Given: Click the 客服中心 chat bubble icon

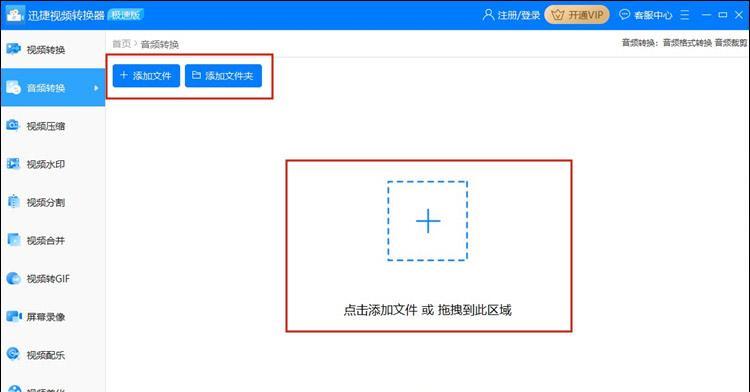Looking at the screenshot, I should [624, 15].
